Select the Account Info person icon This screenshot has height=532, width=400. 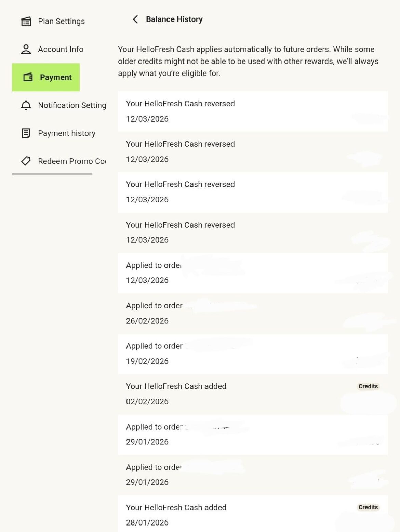25,49
